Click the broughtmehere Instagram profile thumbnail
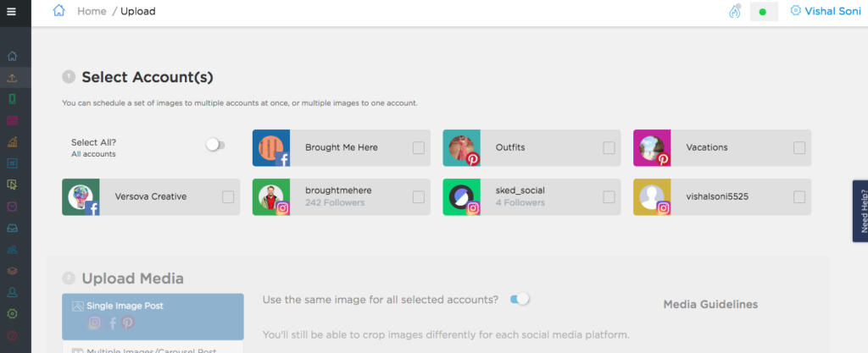 click(271, 197)
